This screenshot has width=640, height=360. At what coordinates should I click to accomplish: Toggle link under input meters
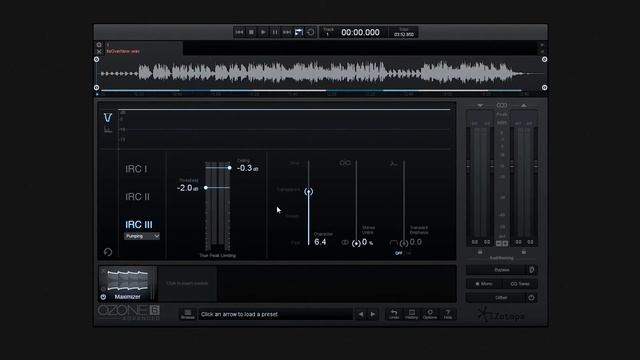(480, 252)
